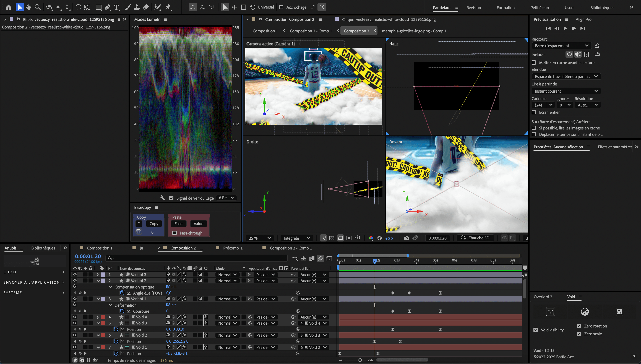Screen dimensions: 641x364
Task: Select the Eraser tool
Action: click(x=146, y=7)
